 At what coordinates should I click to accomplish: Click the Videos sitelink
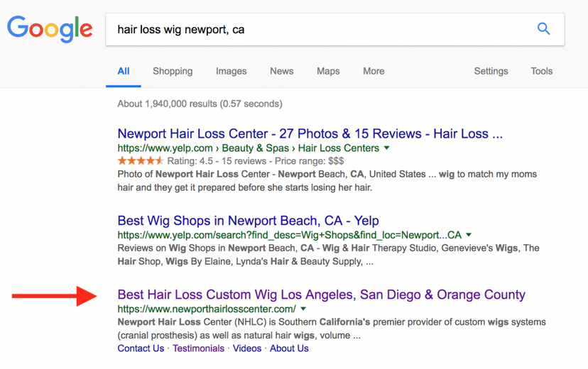[x=247, y=348]
